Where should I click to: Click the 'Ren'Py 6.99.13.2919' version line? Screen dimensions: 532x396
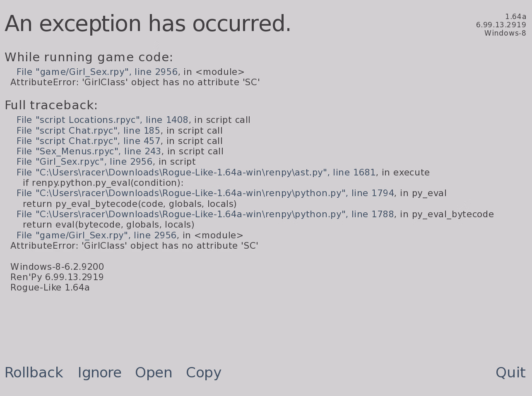[57, 277]
